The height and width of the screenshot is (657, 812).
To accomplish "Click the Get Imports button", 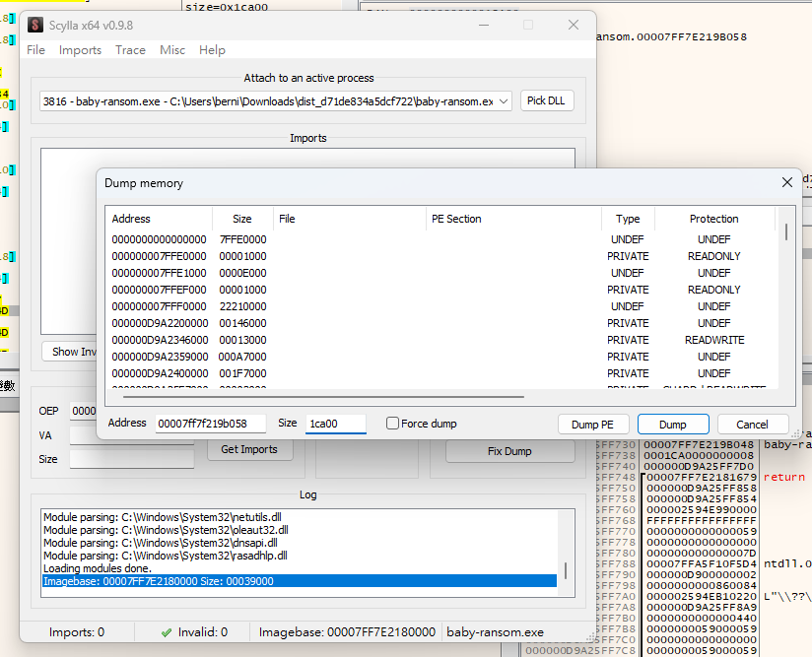I will 249,449.
